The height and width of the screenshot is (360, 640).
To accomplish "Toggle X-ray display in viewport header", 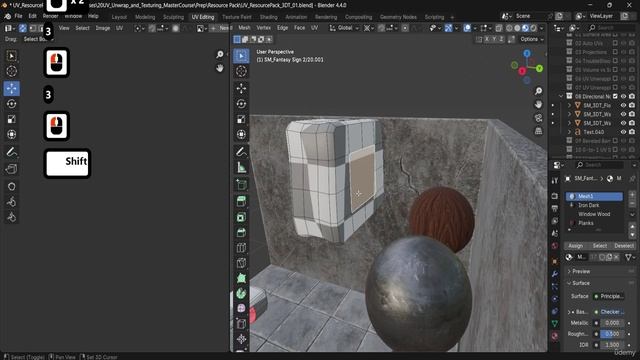I will click(499, 28).
